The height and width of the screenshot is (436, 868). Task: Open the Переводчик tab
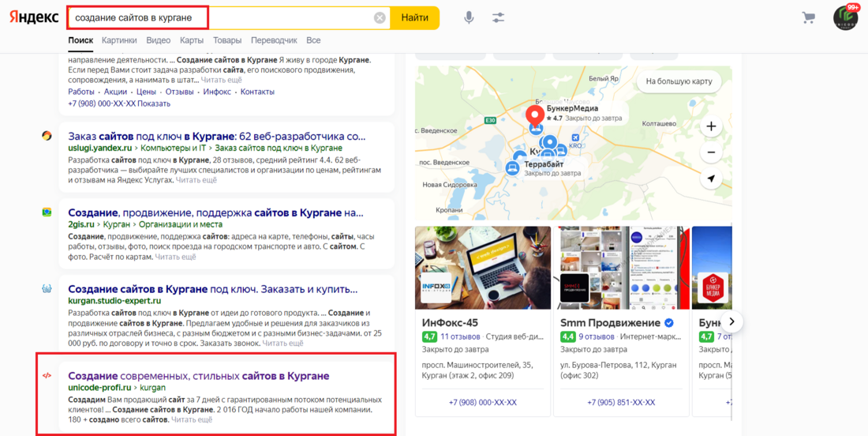coord(274,40)
